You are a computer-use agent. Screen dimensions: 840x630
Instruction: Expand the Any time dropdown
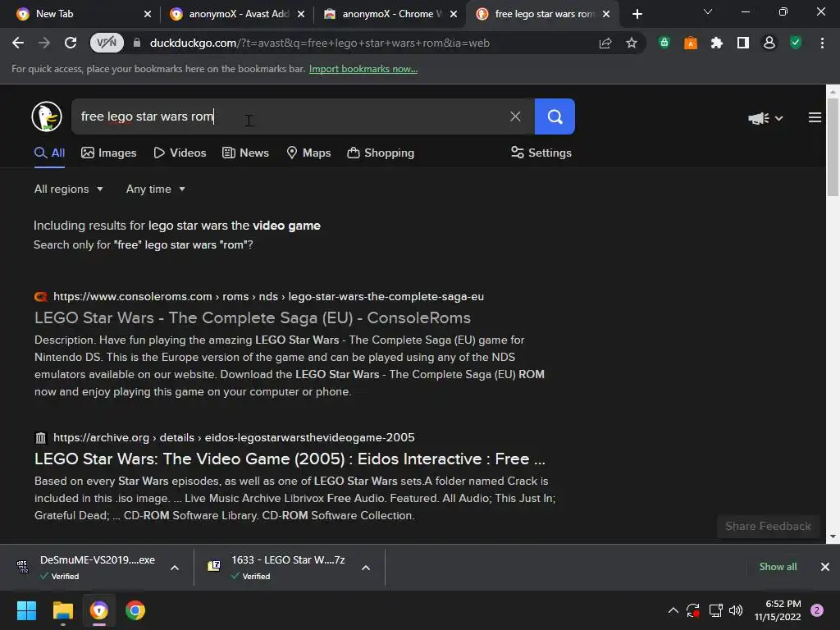(x=155, y=189)
